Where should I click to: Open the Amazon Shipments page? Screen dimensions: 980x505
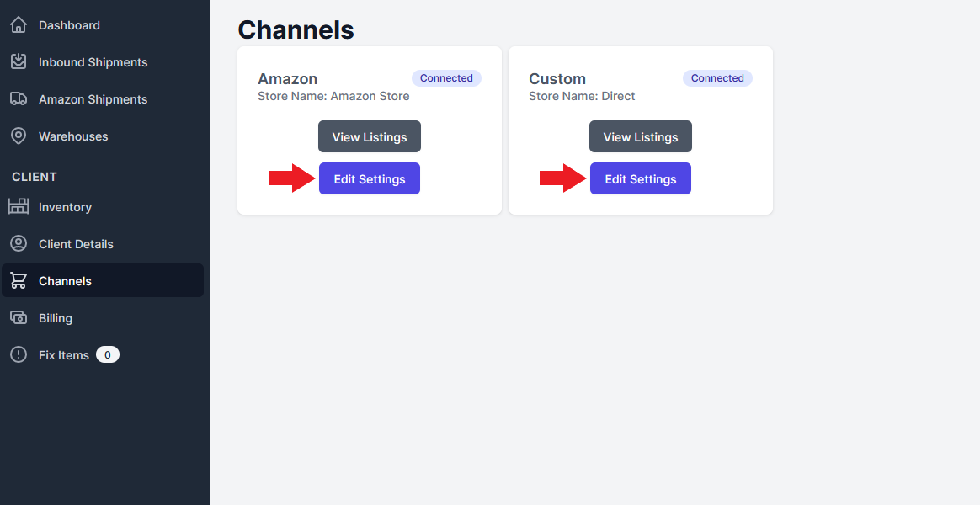pyautogui.click(x=103, y=98)
